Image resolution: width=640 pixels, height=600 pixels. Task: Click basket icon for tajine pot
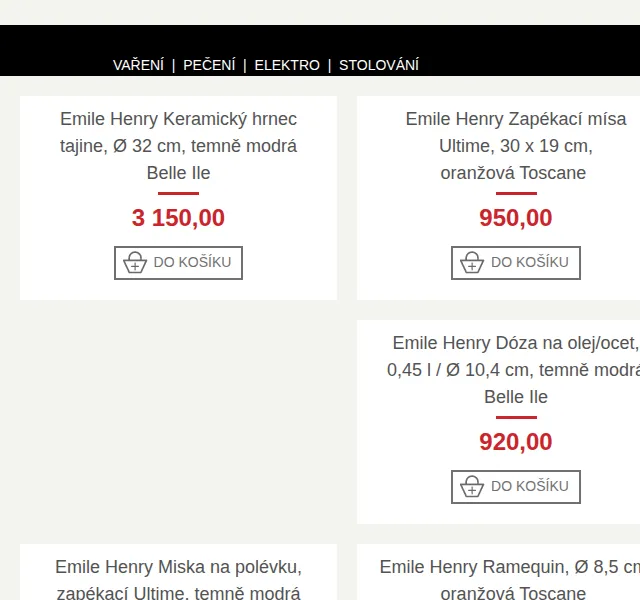pyautogui.click(x=135, y=262)
